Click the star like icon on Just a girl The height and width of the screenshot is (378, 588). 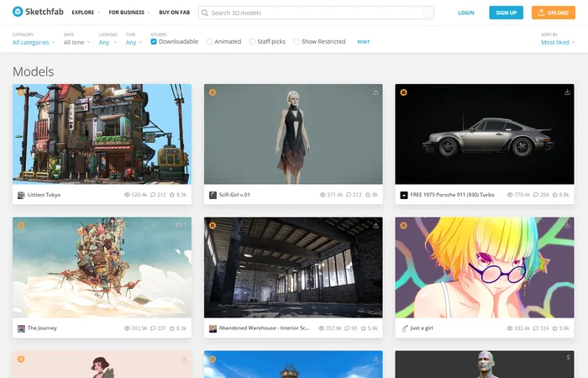pyautogui.click(x=555, y=328)
